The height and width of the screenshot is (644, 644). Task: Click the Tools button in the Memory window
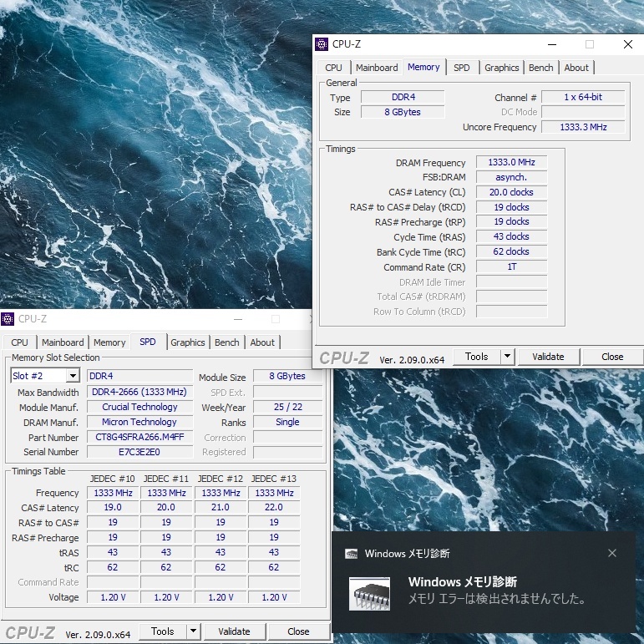click(x=477, y=357)
